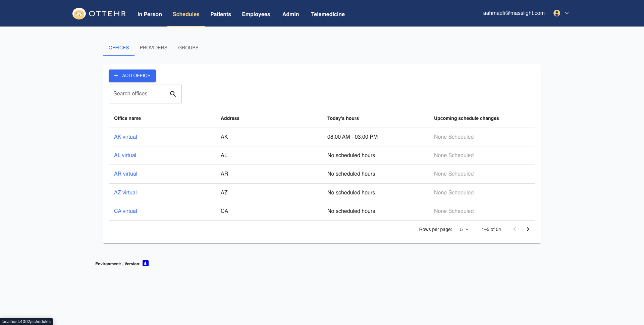Click the Rows per page label
This screenshot has height=325, width=644.
(435, 229)
